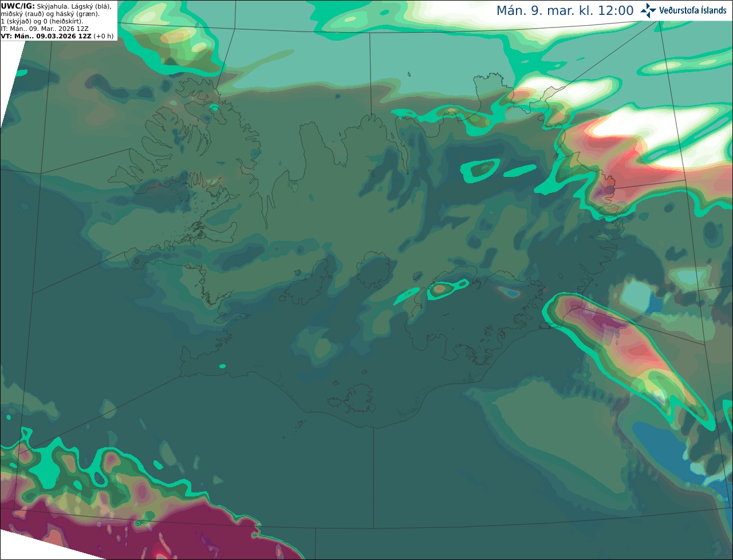Click the initial time line 'IT: Mán.. 09. Mar.. 2026 12Z'
The width and height of the screenshot is (733, 560).
click(45, 29)
